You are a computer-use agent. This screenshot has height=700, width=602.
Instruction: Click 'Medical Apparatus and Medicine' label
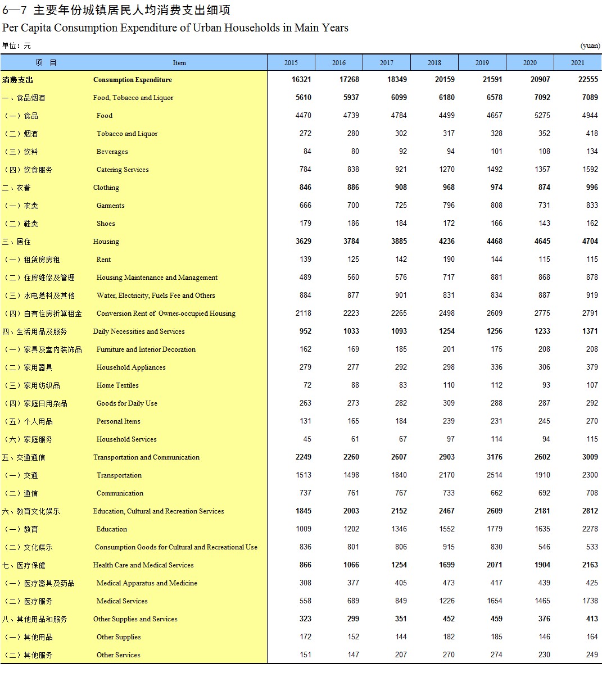[x=147, y=583]
